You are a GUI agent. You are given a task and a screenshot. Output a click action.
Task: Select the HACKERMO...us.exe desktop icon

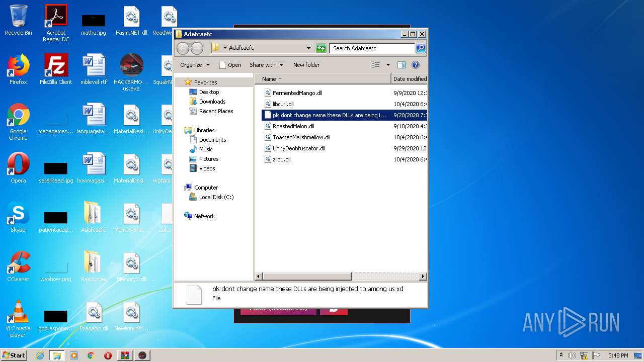(131, 72)
